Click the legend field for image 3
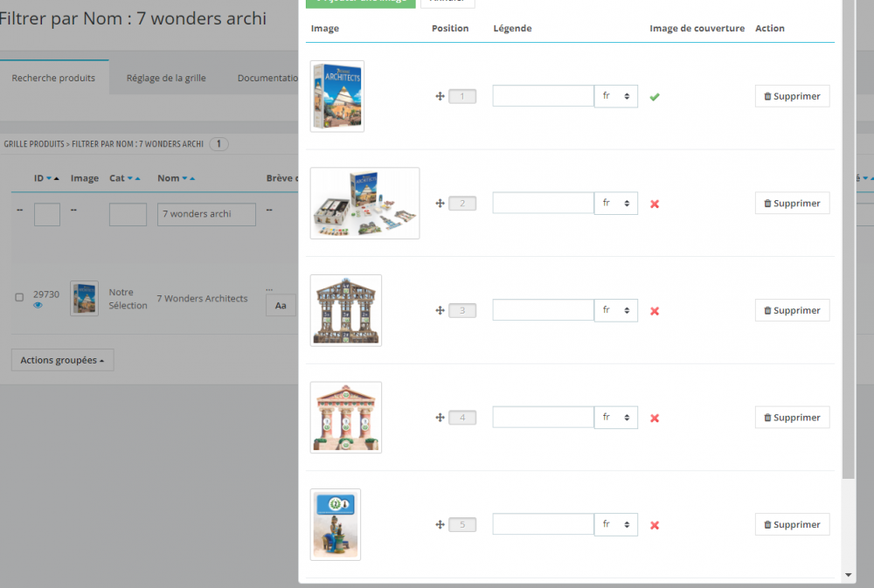This screenshot has height=588, width=874. (x=543, y=310)
